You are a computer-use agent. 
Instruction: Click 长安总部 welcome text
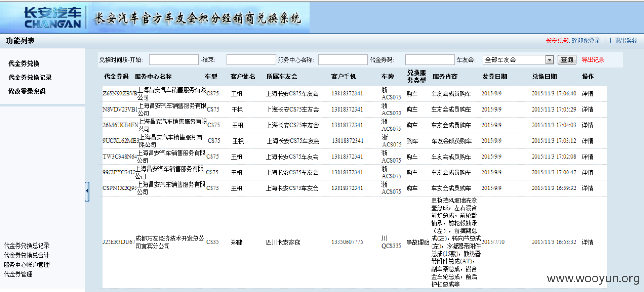pyautogui.click(x=557, y=41)
